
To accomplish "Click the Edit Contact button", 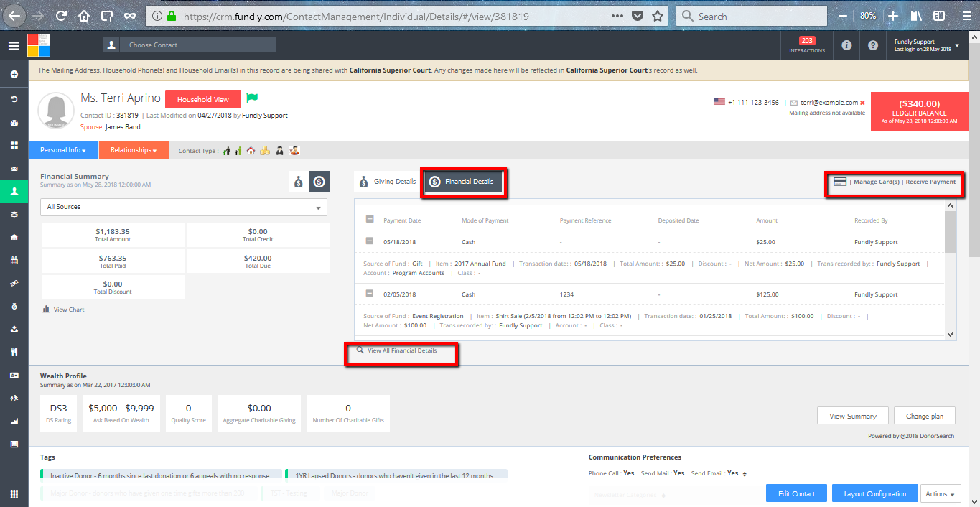I will [x=797, y=493].
